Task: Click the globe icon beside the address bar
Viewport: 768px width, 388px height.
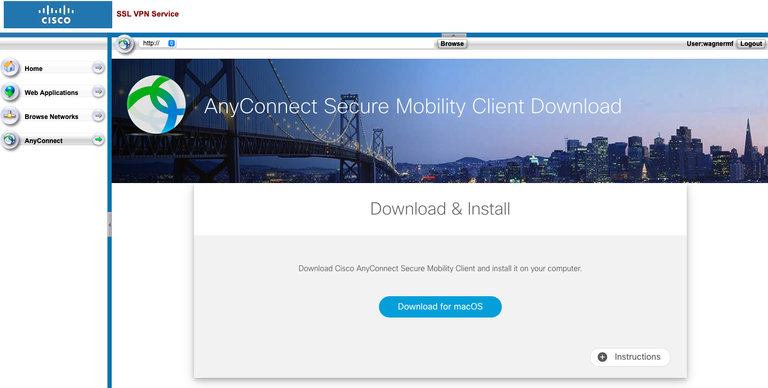Action: tap(125, 44)
